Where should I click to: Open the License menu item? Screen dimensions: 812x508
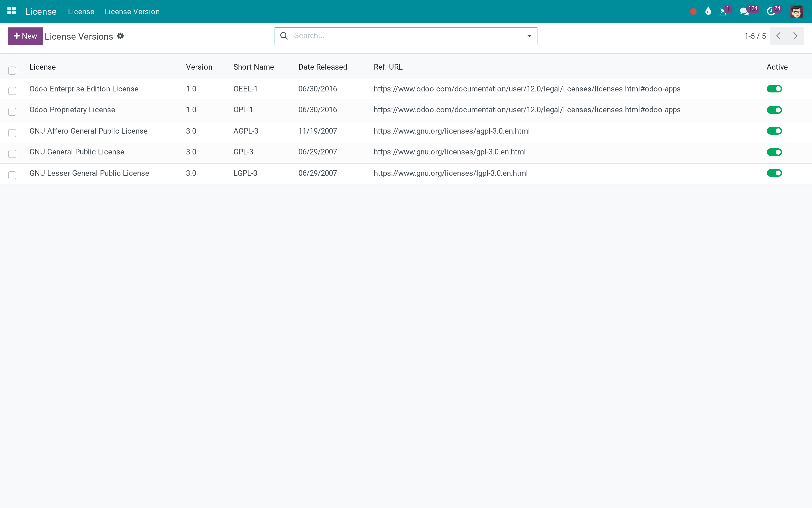pos(81,12)
